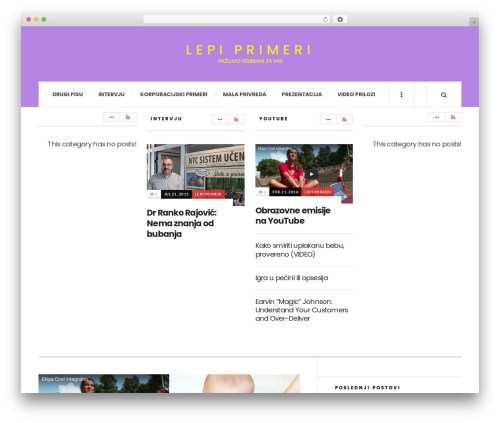Click red Lepi Primeri tag on YouTube post
Viewport: 500px width, 423px height.
pos(318,192)
